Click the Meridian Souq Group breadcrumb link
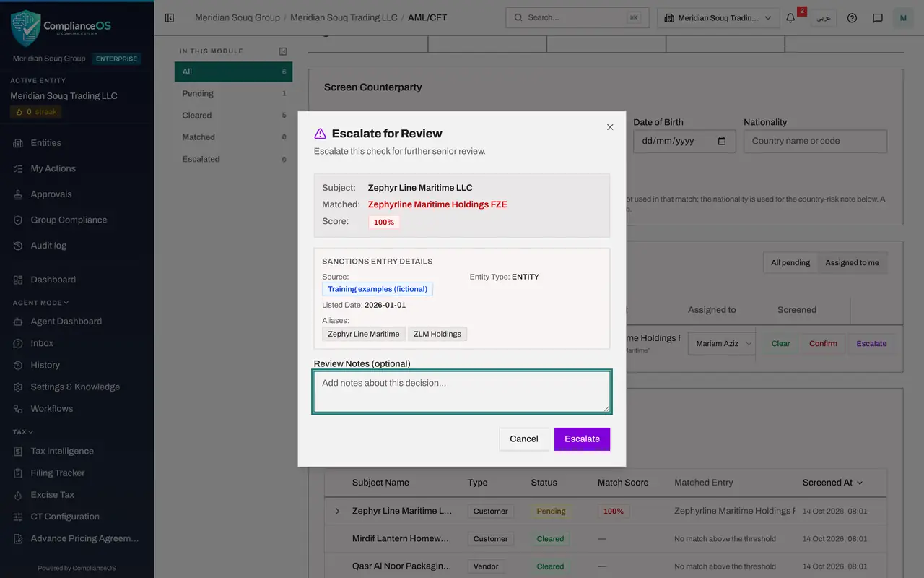This screenshot has height=578, width=924. 237,17
